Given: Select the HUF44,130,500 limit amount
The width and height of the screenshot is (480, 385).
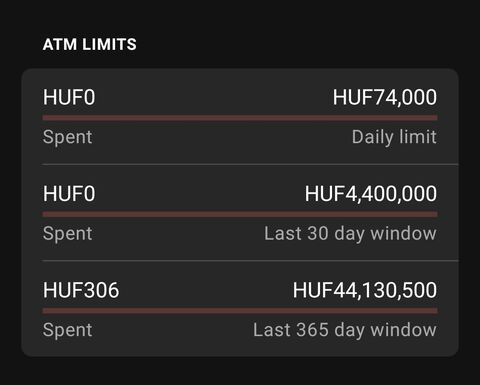Looking at the screenshot, I should [x=365, y=290].
